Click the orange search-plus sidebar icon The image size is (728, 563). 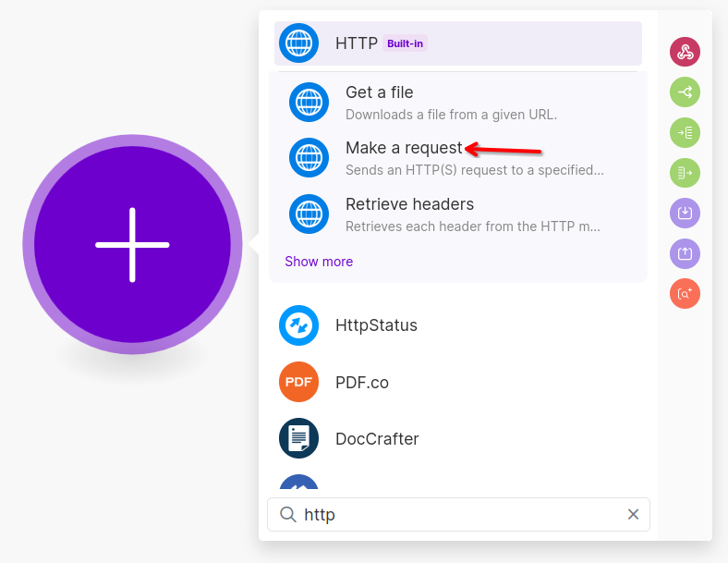click(x=685, y=294)
